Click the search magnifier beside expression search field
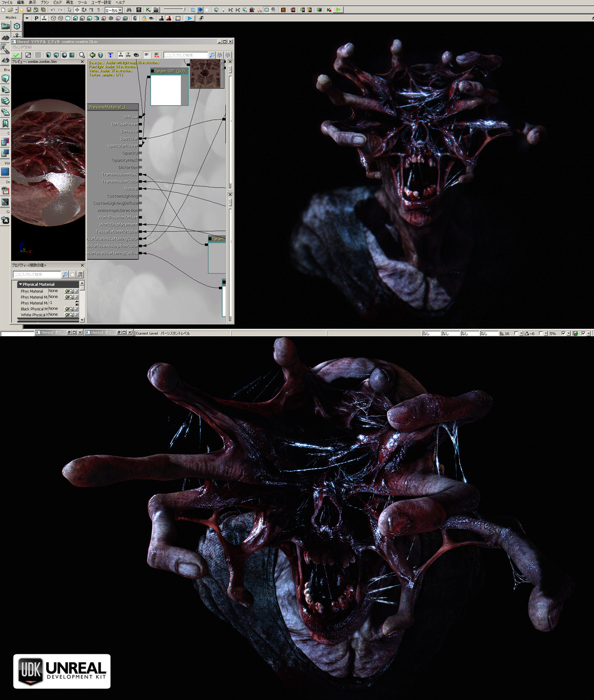This screenshot has height=700, width=594. click(x=212, y=55)
